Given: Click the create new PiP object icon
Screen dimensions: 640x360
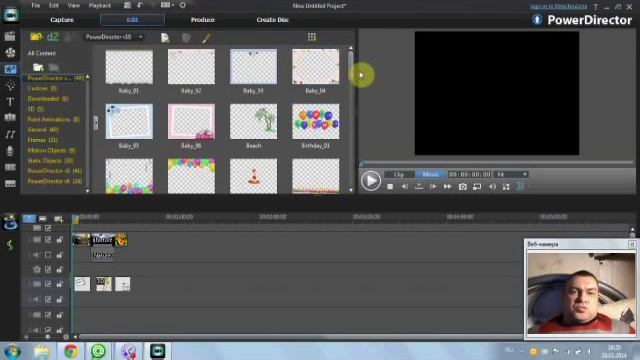Looking at the screenshot, I should point(165,38).
